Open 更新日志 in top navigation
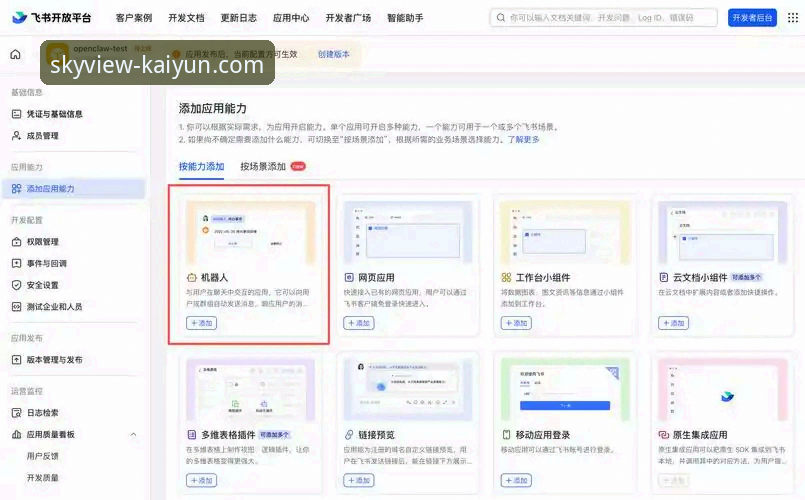Screen dimensions: 805x500 [239, 18]
